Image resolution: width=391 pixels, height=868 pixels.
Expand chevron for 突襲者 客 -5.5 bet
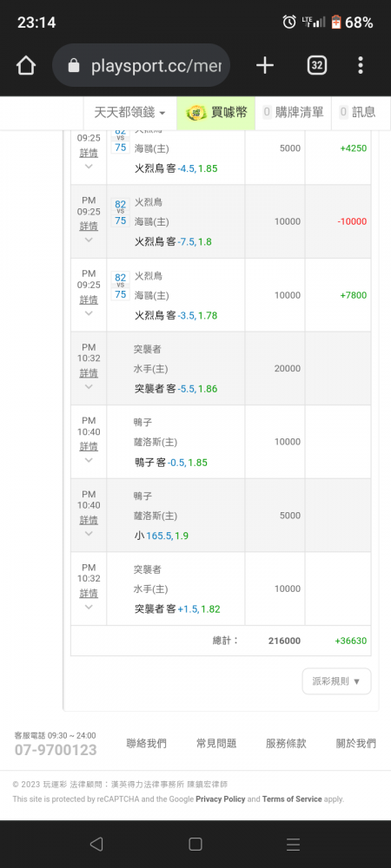point(89,387)
